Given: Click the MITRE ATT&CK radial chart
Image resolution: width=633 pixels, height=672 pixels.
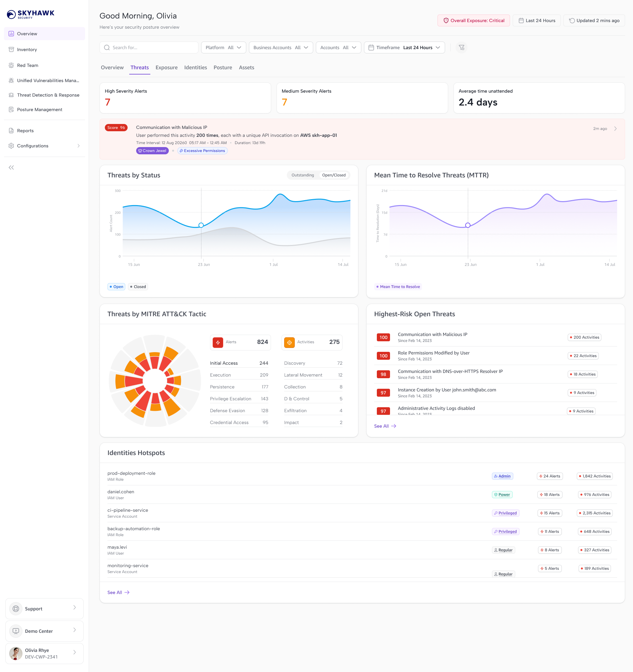Looking at the screenshot, I should tap(154, 381).
